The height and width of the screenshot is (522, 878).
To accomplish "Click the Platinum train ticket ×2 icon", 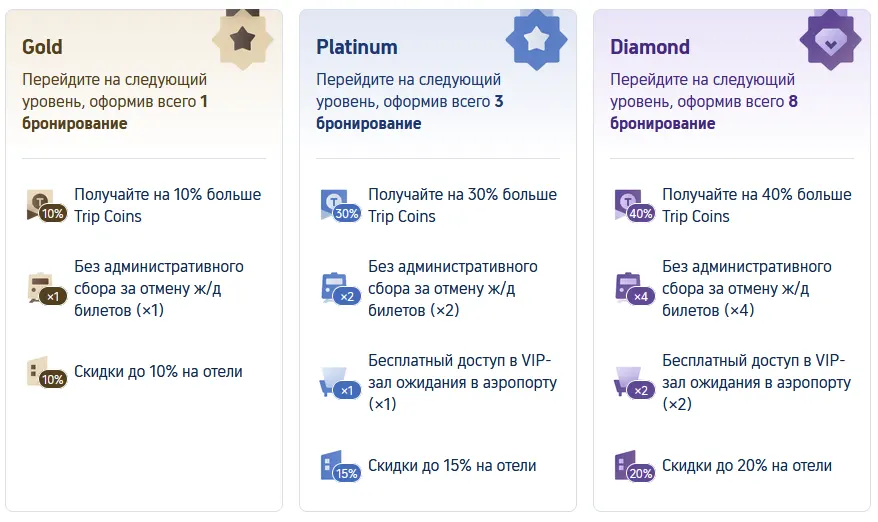I will click(340, 288).
